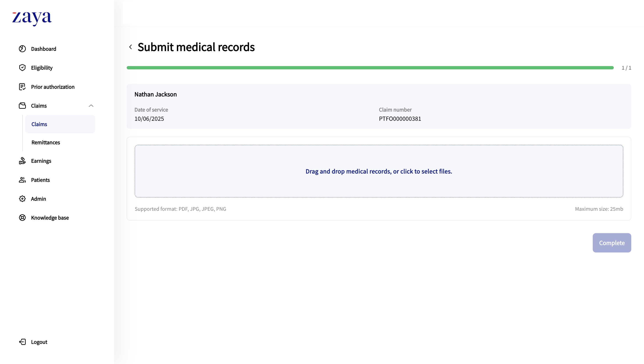
Task: Open the Remittances submenu item
Action: tap(46, 142)
